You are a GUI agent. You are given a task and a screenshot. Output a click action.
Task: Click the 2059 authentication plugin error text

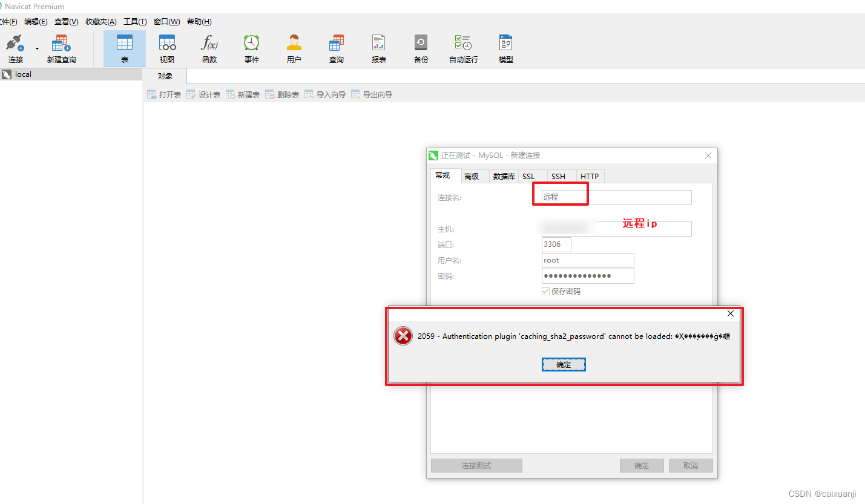pyautogui.click(x=574, y=336)
